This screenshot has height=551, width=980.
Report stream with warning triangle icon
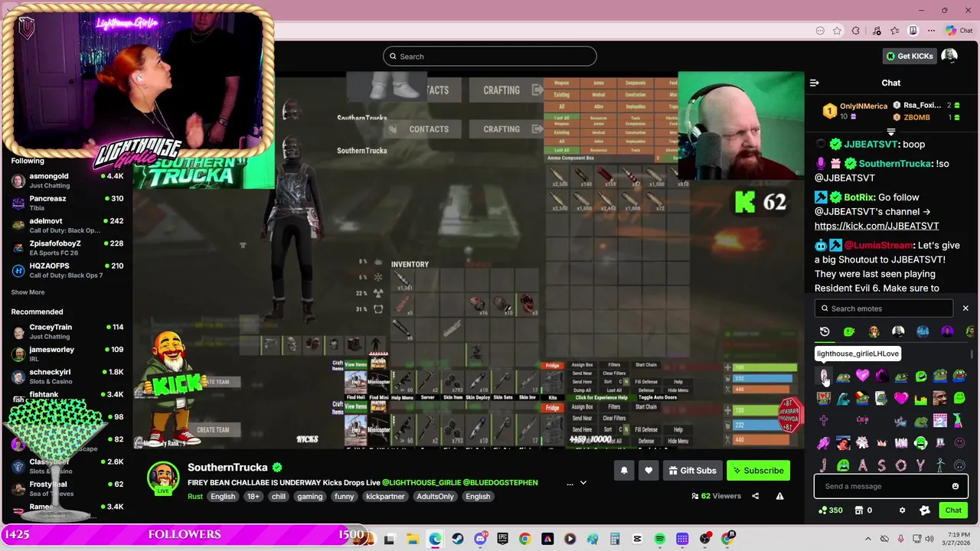pos(779,496)
